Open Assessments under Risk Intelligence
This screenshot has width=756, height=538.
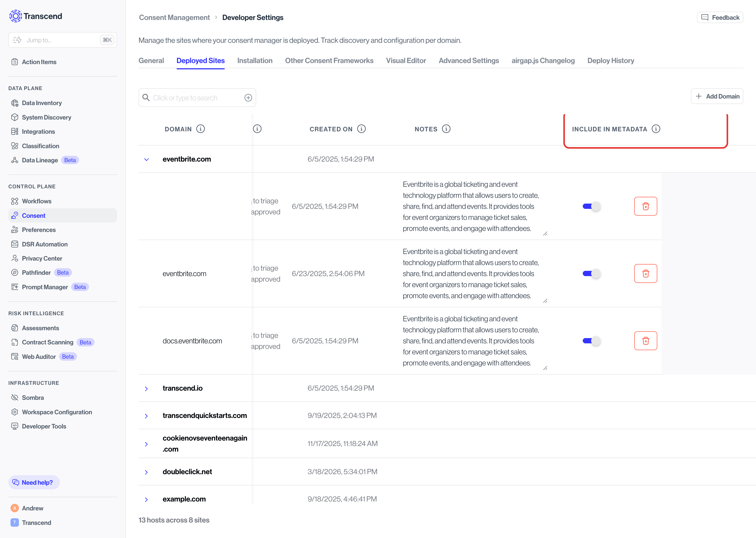[x=40, y=328]
